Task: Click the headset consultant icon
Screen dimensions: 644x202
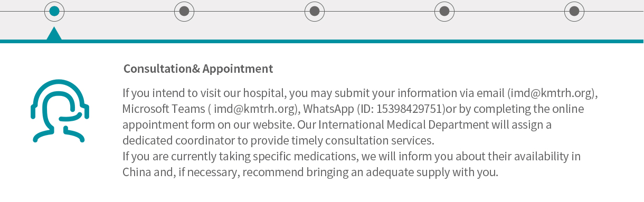Action: click(x=60, y=111)
